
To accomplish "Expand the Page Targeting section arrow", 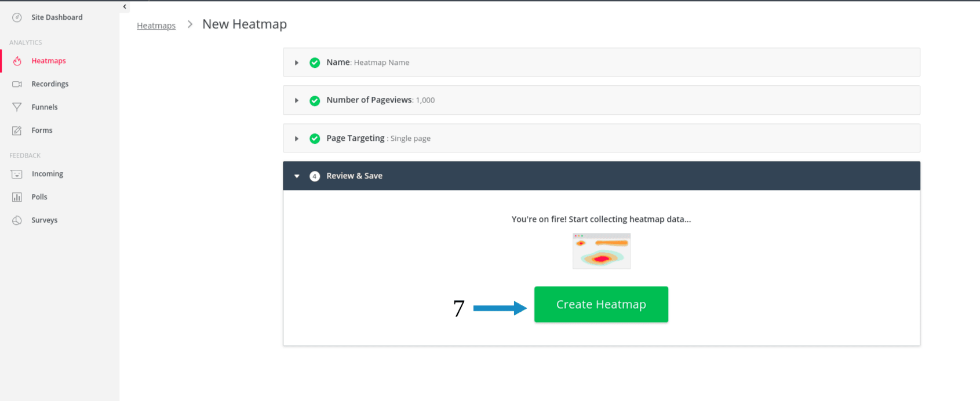I will pos(297,138).
